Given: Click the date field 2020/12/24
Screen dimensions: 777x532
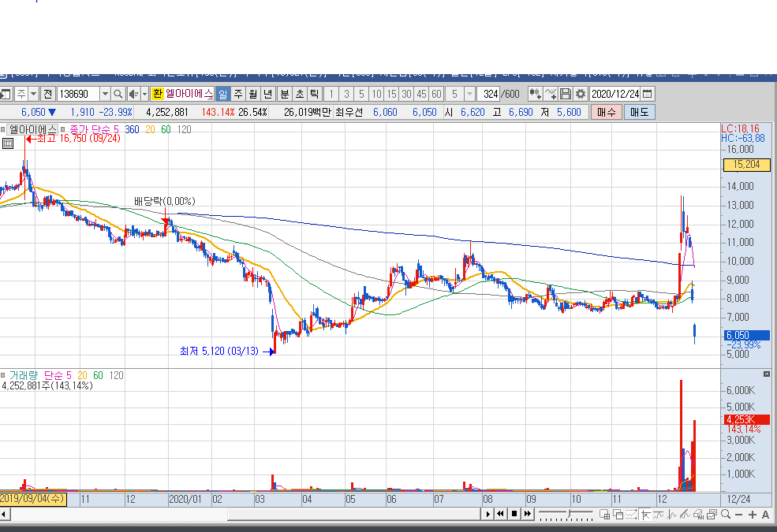Looking at the screenshot, I should 615,94.
